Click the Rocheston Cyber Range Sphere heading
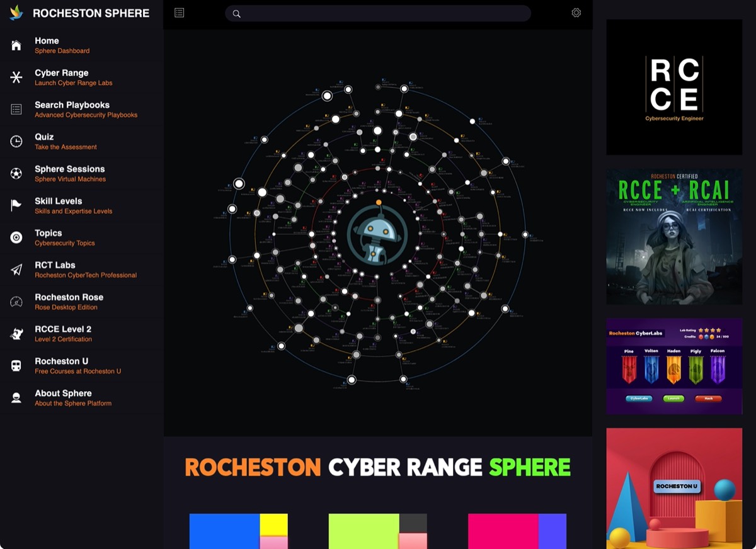 point(377,467)
